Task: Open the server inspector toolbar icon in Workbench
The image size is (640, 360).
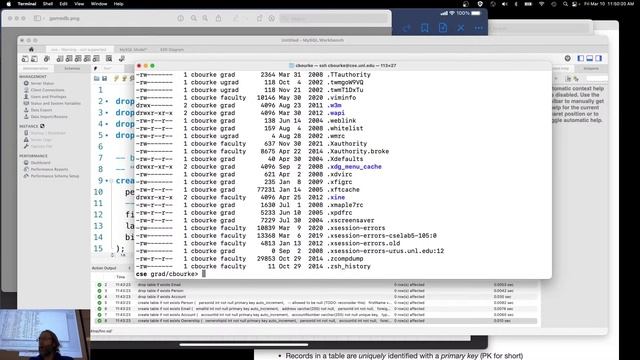Action: coord(47,59)
